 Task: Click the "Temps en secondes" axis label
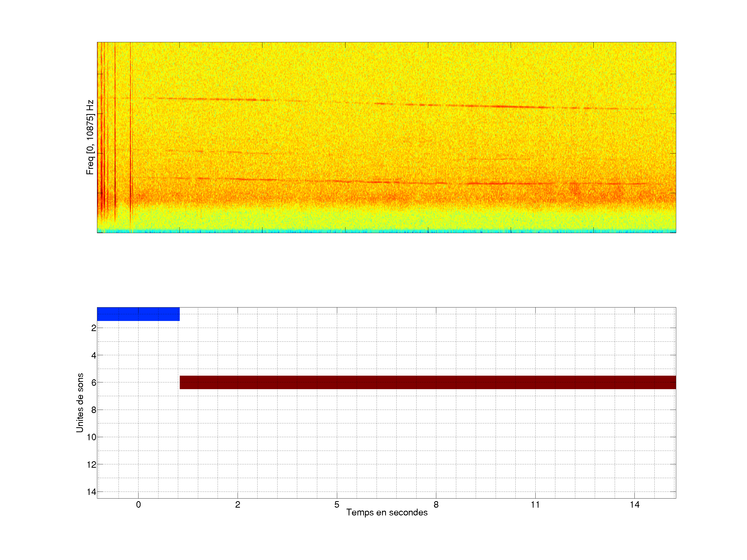click(x=387, y=512)
